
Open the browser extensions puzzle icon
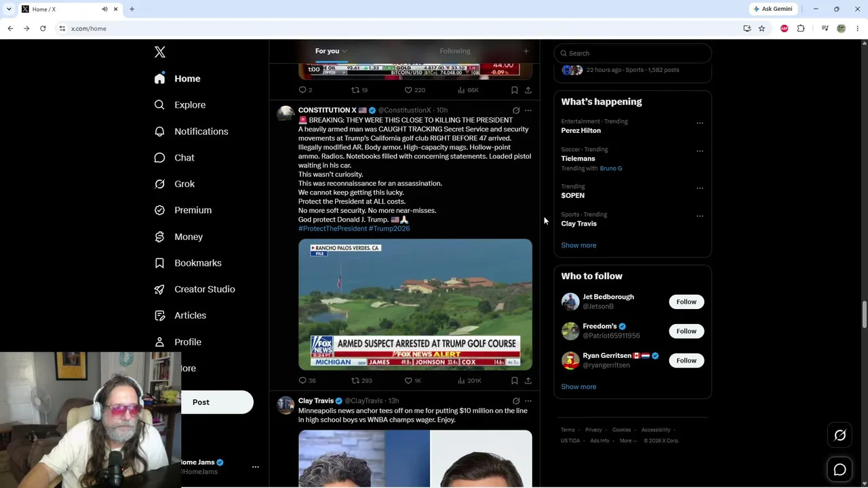click(x=801, y=28)
